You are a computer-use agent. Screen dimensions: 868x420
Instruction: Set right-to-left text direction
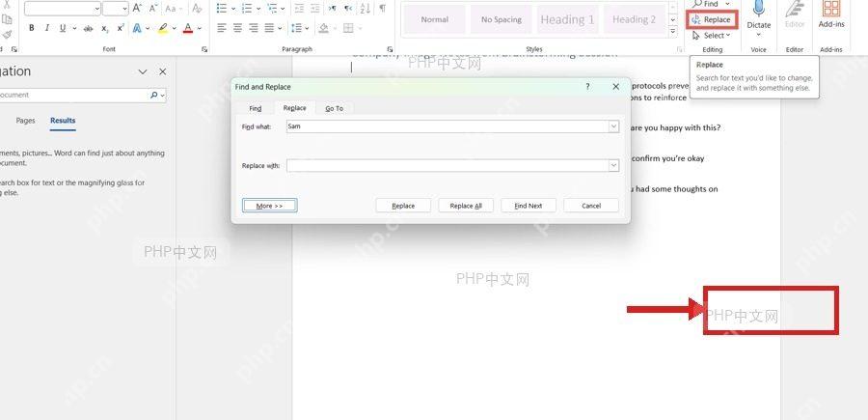[347, 9]
